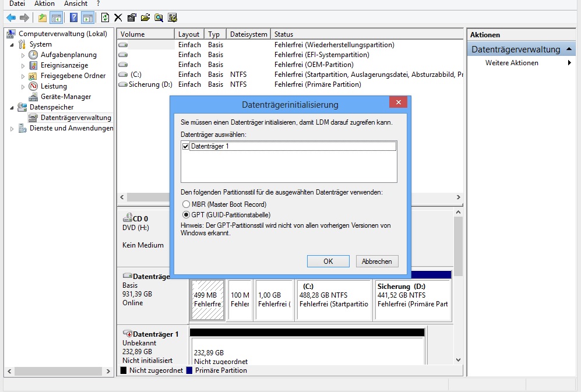Click the Leistung icon in tree
Image resolution: width=581 pixels, height=392 pixels.
tap(33, 86)
